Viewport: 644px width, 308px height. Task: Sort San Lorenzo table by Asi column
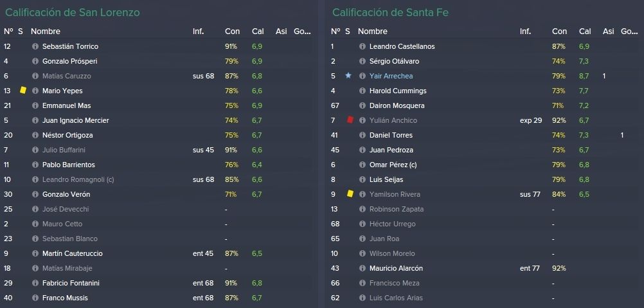pyautogui.click(x=282, y=32)
